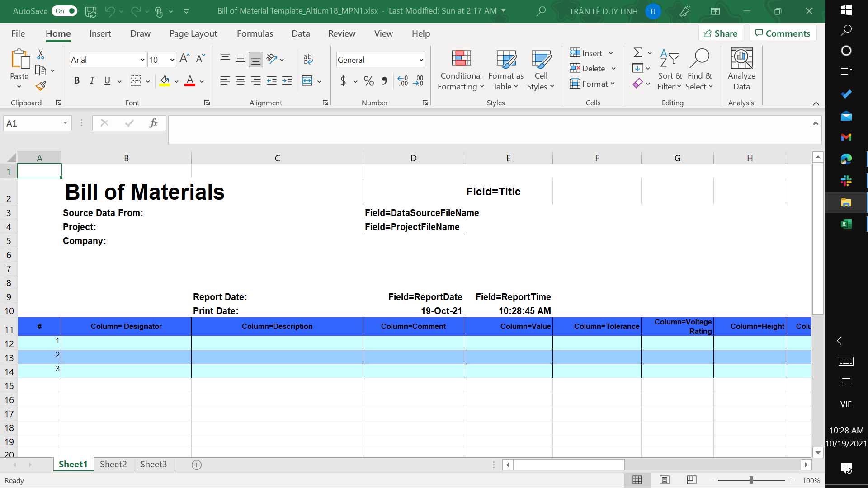868x488 pixels.
Task: Toggle Bold formatting button
Action: (x=77, y=81)
